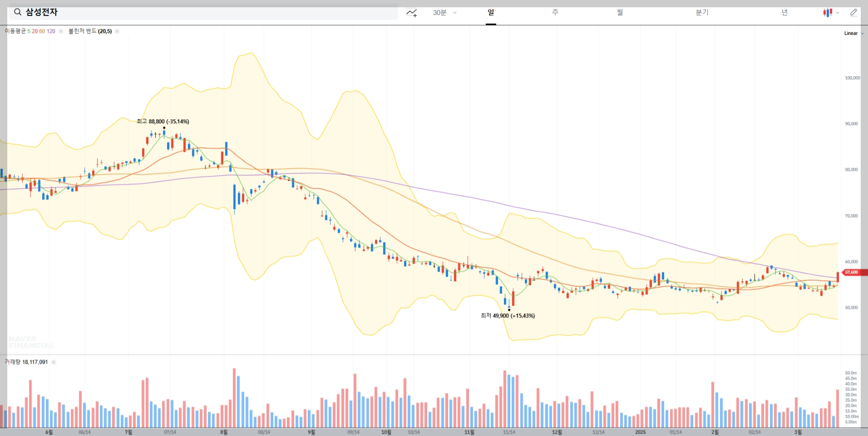Click the 20-day moving average color value
The height and width of the screenshot is (436, 868).
pos(34,31)
